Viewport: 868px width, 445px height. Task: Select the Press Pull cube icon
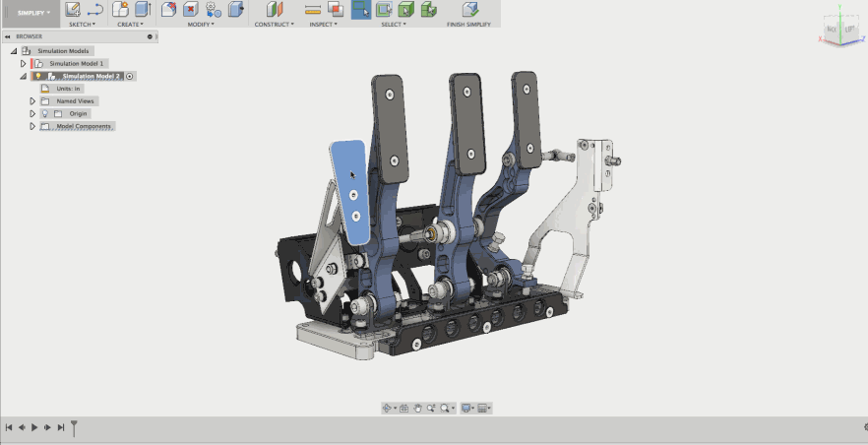tap(236, 9)
